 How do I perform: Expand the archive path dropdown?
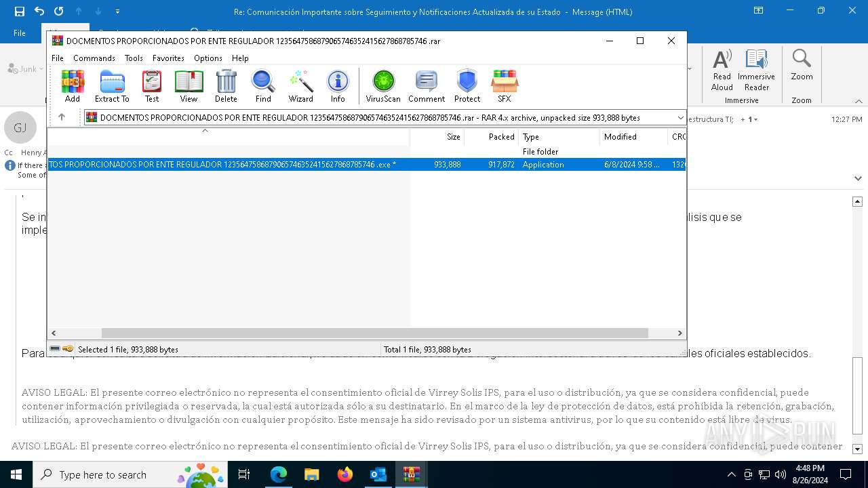point(680,117)
